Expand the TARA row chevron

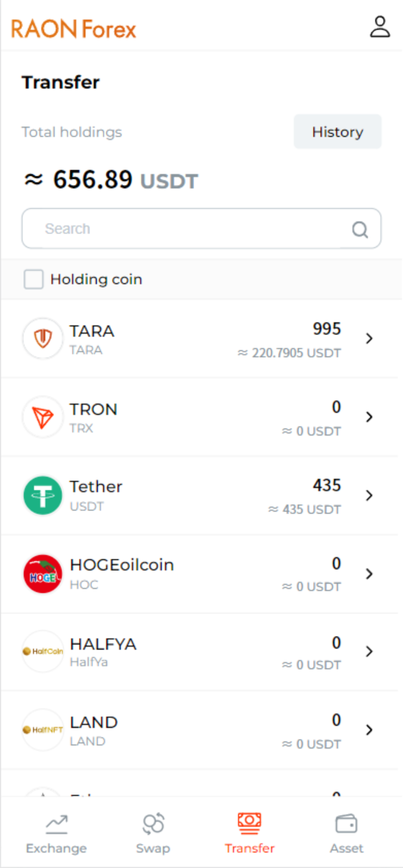[369, 338]
